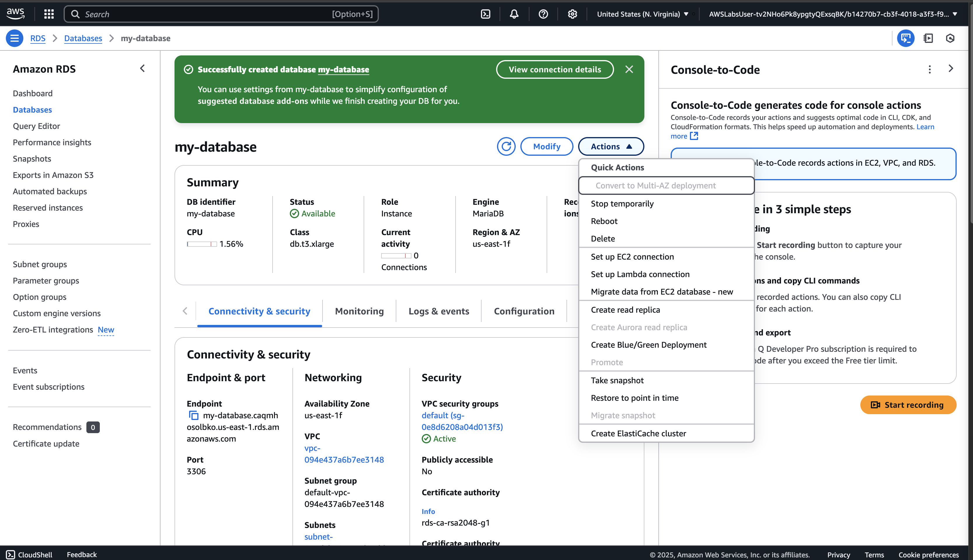Choose Take snapshot from menu
Viewport: 973px width, 560px height.
[666, 380]
